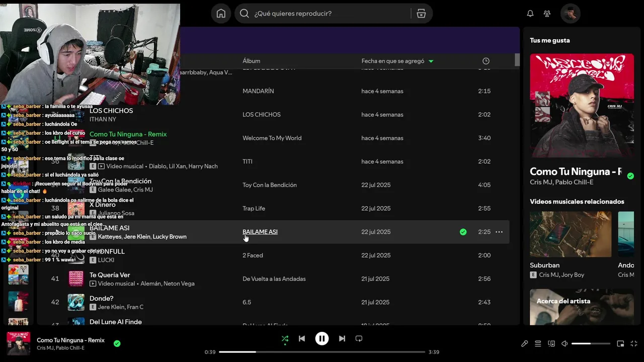This screenshot has width=644, height=362.
Task: Mute the volume speaker icon
Action: click(x=565, y=344)
